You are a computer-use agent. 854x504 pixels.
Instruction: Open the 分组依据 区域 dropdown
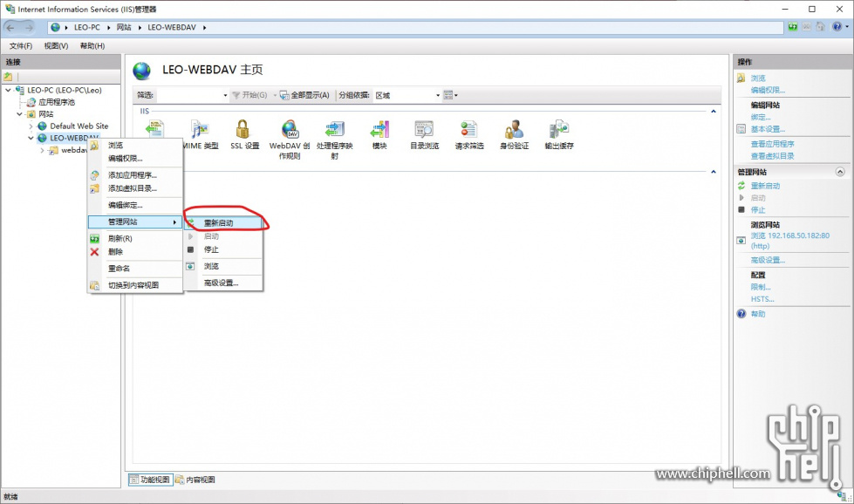407,95
